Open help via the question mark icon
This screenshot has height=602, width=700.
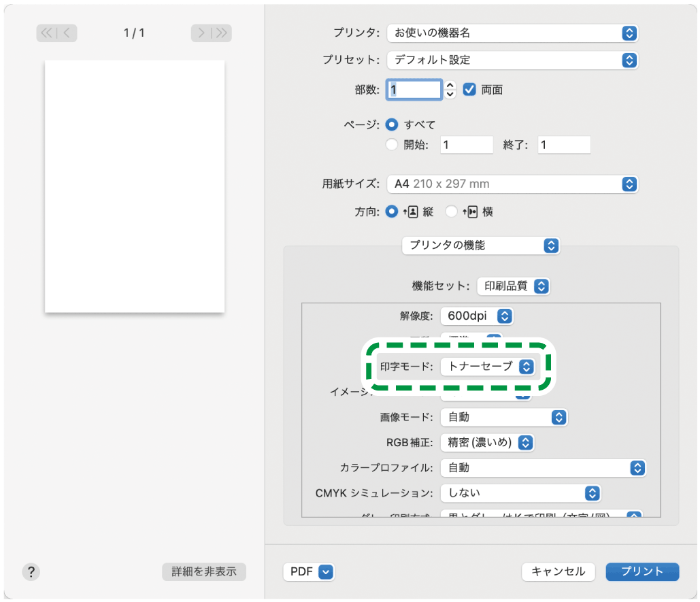(x=31, y=572)
